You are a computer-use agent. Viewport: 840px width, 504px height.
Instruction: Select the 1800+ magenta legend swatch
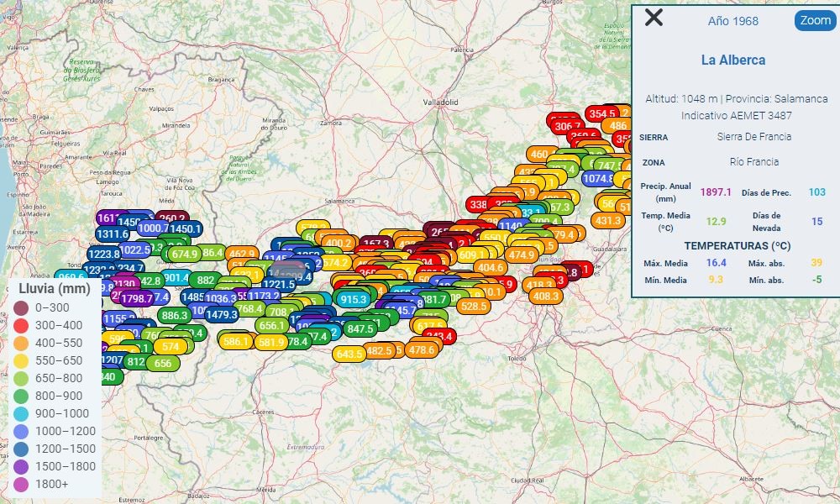click(x=21, y=484)
